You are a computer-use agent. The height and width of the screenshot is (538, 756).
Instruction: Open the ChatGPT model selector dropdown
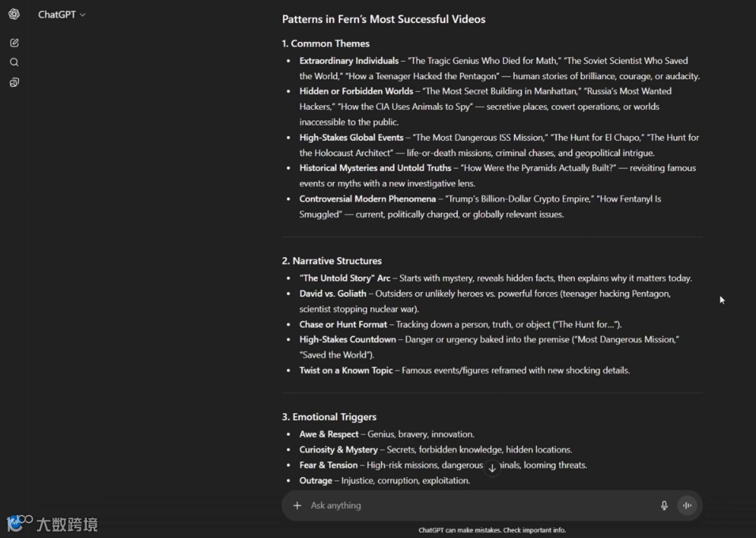coord(62,15)
